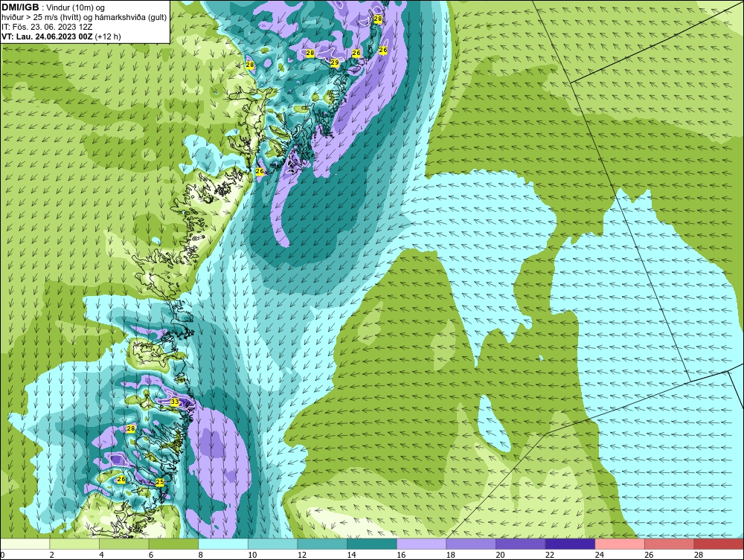
Task: Click the 8–10 m/s light cyan legend swatch
Action: 223,544
